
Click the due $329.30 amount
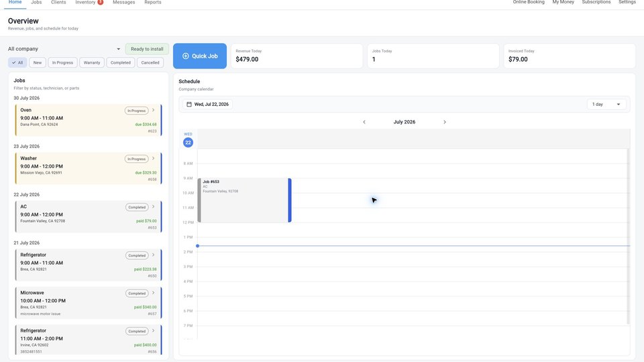(x=146, y=173)
